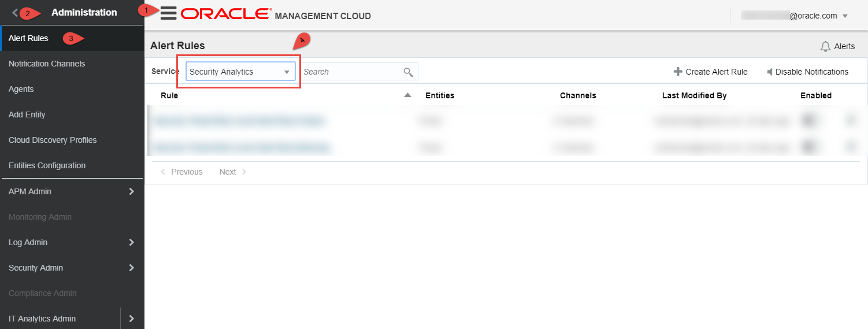
Task: Click Create Alert Rule button
Action: [x=710, y=72]
